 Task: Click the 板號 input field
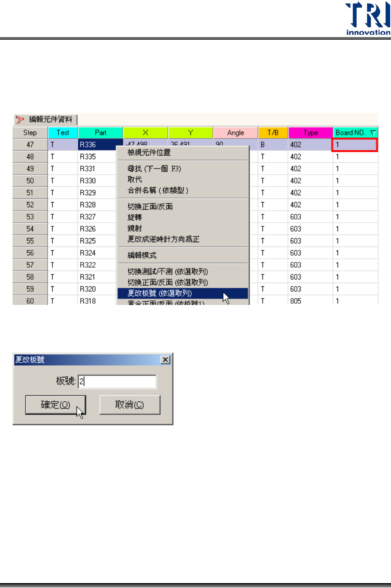click(117, 381)
